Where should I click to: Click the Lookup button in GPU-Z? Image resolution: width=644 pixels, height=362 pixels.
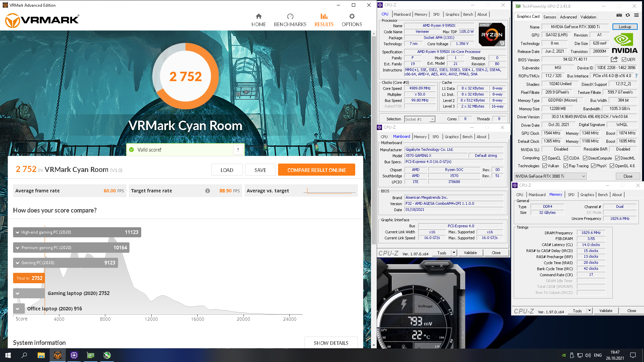coord(625,27)
